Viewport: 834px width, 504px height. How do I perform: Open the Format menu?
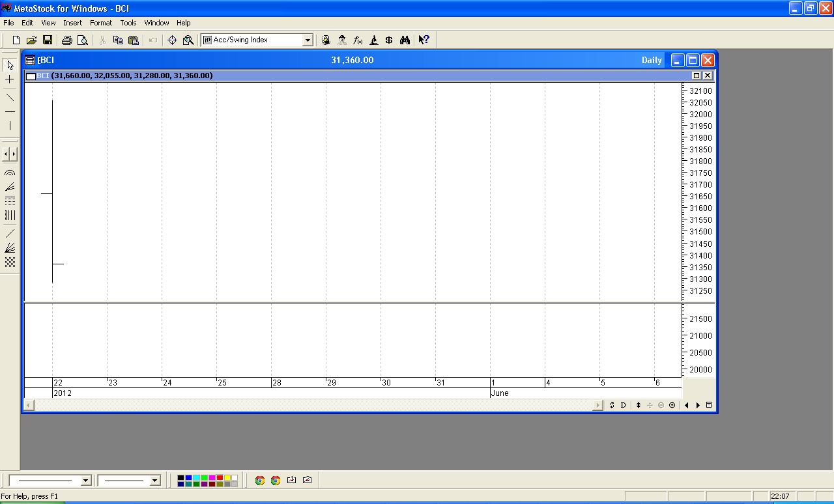(101, 23)
